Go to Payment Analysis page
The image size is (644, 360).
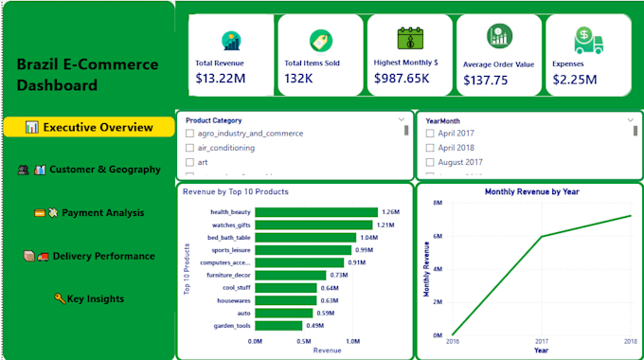(89, 213)
